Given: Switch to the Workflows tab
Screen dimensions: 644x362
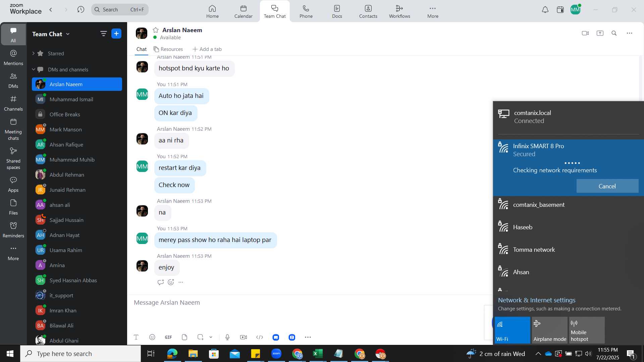Looking at the screenshot, I should [x=399, y=11].
